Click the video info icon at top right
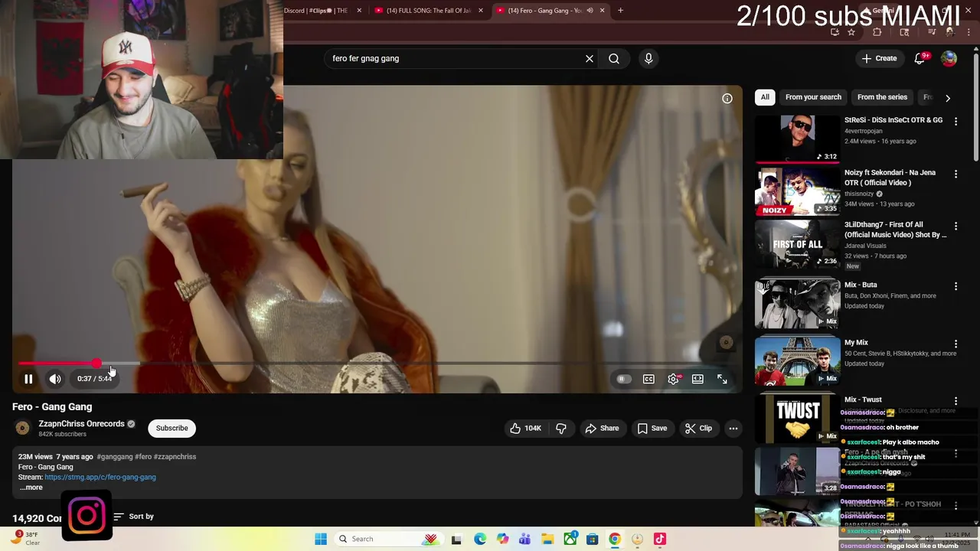980x551 pixels. (727, 98)
